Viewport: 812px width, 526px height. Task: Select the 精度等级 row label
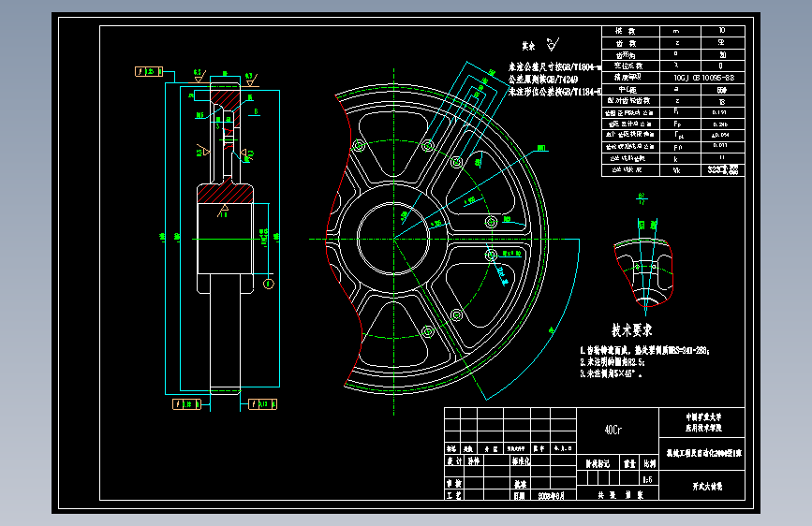click(x=627, y=77)
